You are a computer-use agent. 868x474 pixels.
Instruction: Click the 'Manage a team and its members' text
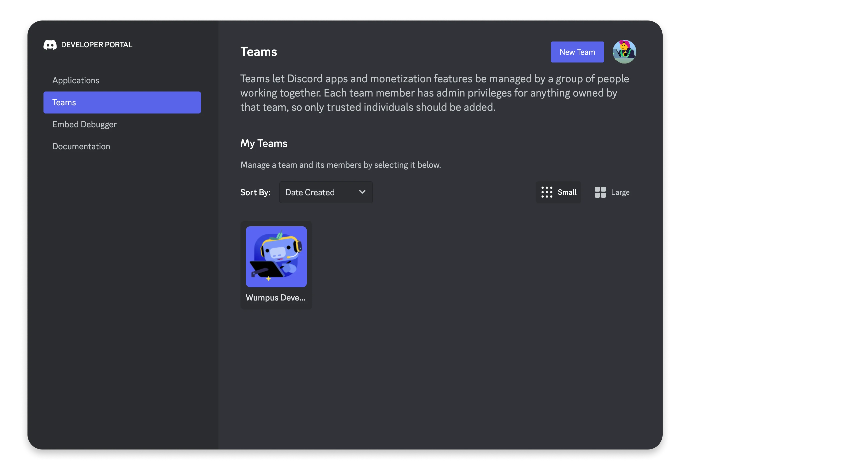(340, 165)
